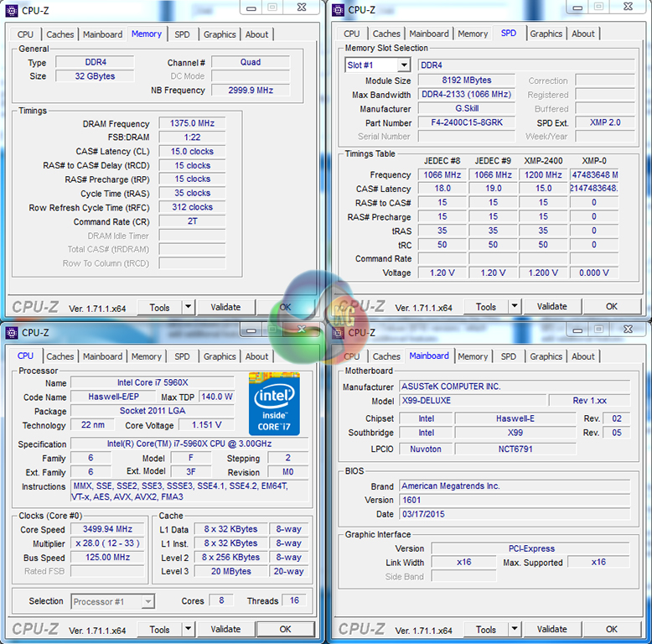
Task: Go to the Mainboard tab in processor window
Action: click(102, 356)
